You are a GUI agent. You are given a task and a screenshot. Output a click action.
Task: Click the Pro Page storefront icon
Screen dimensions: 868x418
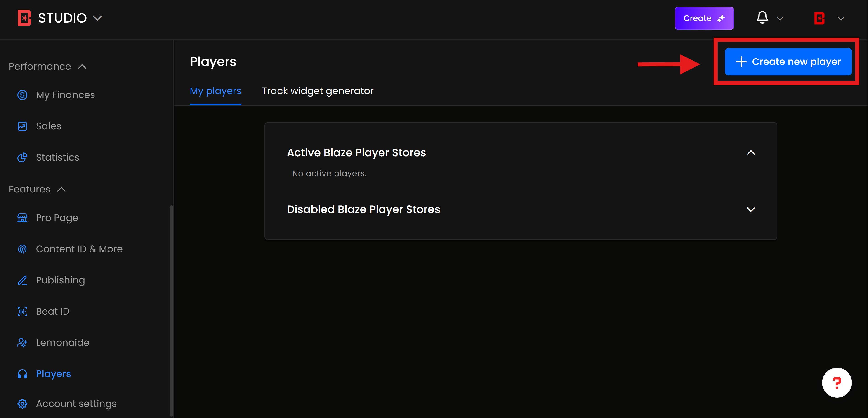pyautogui.click(x=22, y=218)
